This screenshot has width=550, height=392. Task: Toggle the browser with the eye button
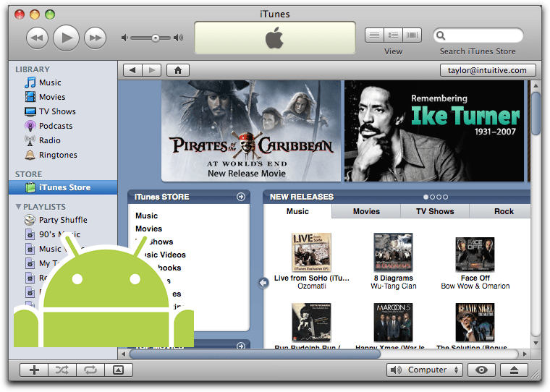[x=481, y=370]
